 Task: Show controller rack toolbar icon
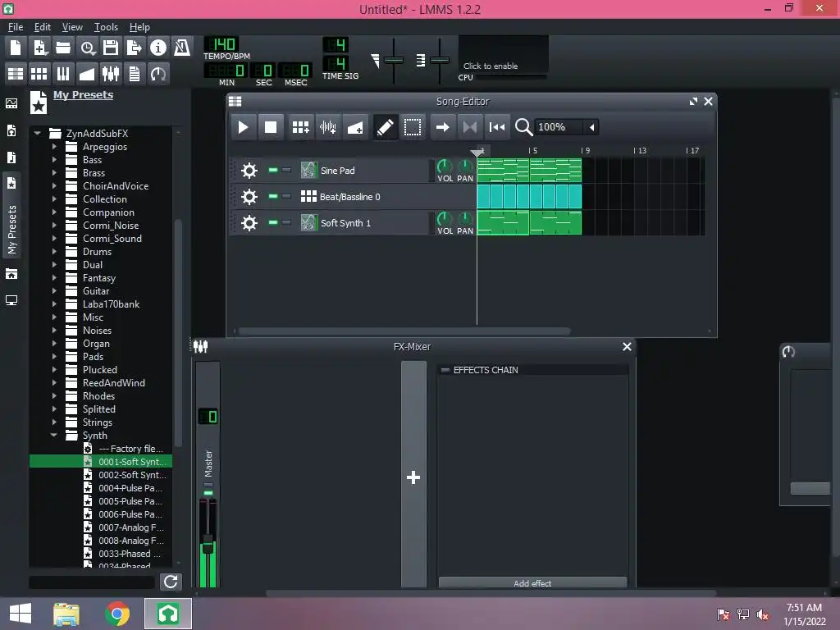coord(158,73)
